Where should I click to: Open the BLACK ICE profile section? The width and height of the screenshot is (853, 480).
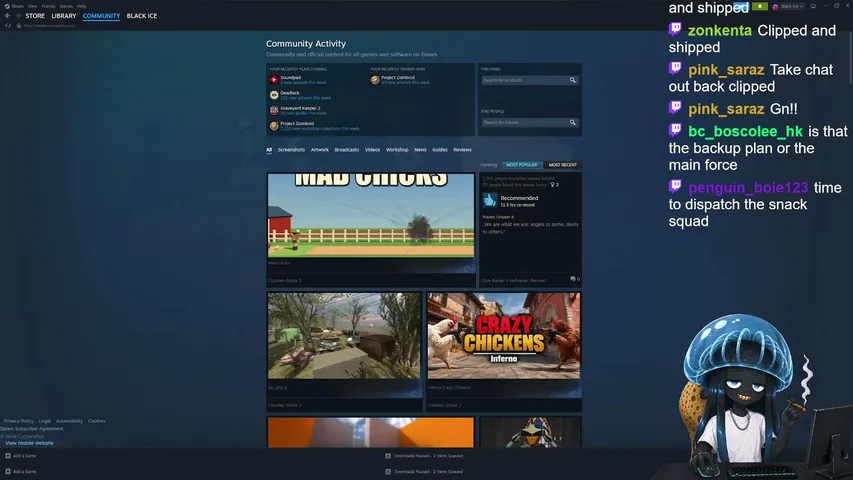coord(141,16)
